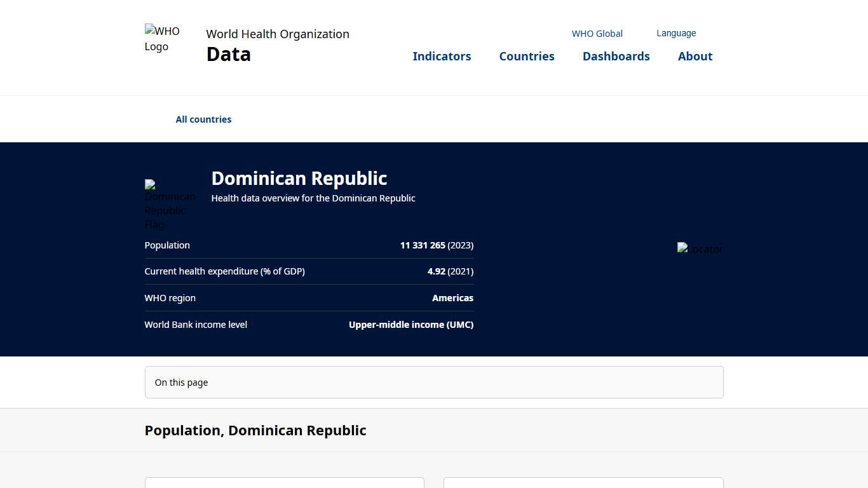Open the About page
The image size is (868, 488).
pyautogui.click(x=695, y=56)
